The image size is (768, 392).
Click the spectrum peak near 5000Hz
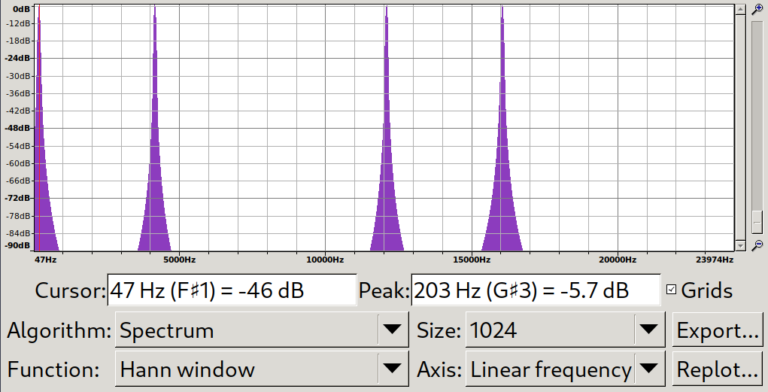(155, 127)
